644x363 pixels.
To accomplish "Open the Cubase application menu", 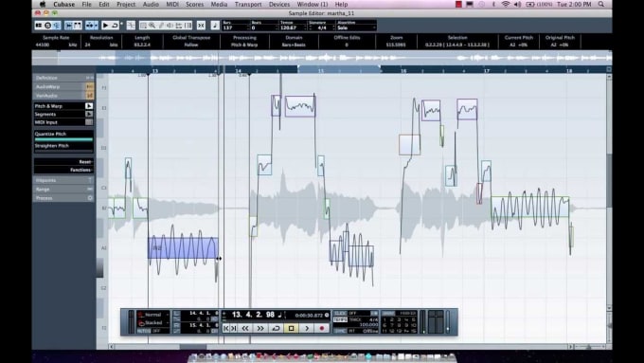I will point(63,4).
